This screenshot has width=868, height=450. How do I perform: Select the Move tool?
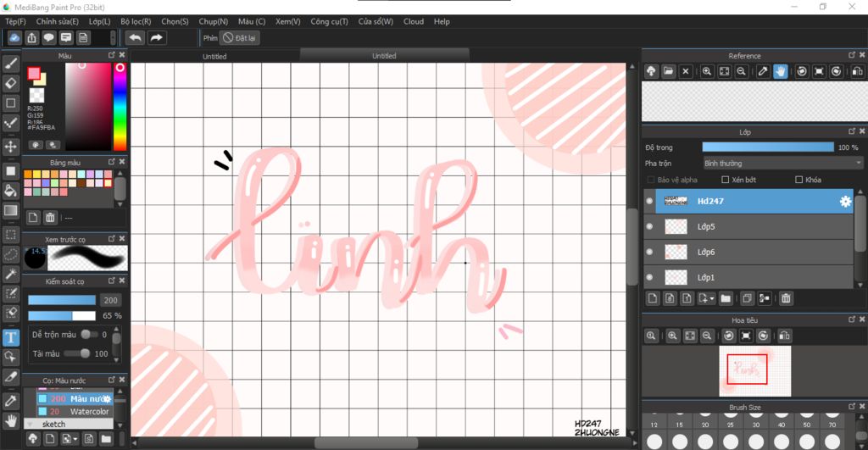point(10,147)
